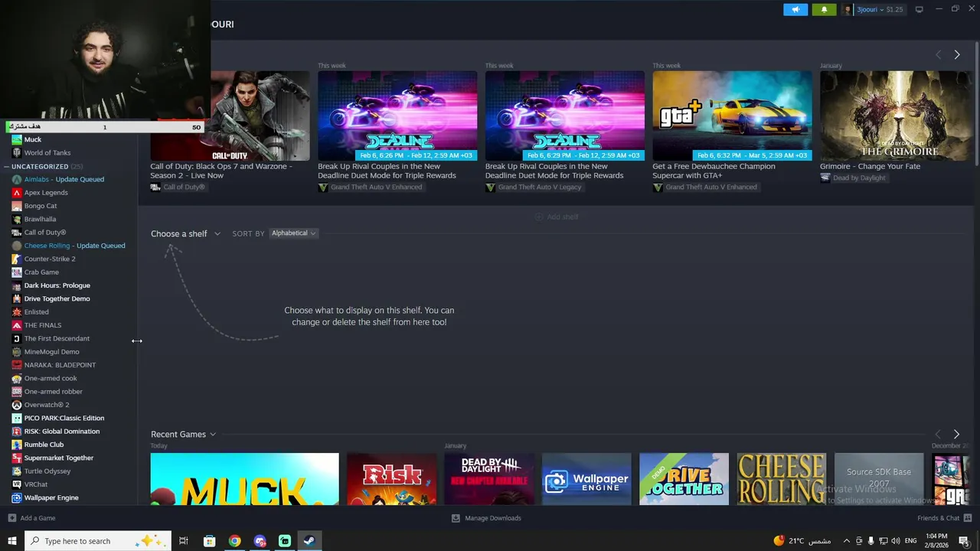Open the RISK recent game tile
Screen dimensions: 980x551
click(x=392, y=479)
